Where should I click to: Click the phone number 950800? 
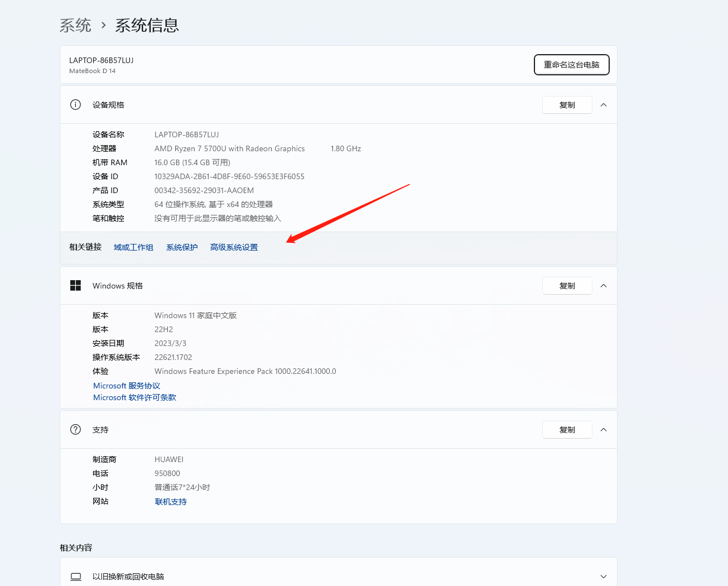click(167, 473)
